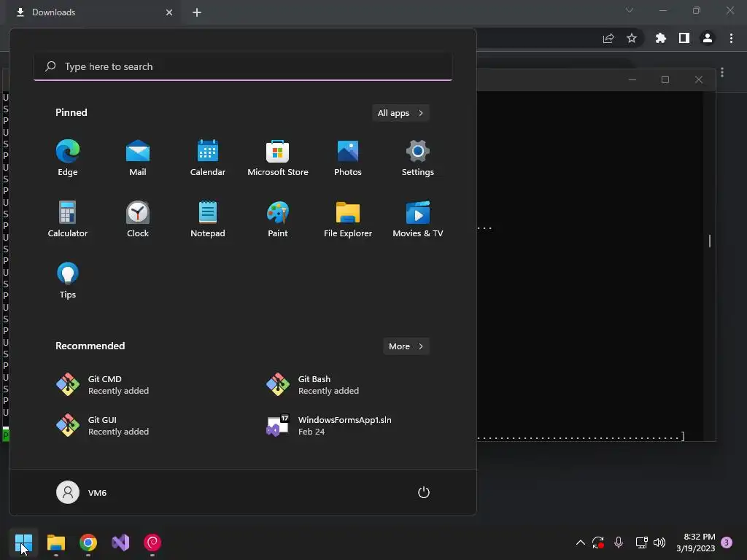Click the power button icon
This screenshot has height=560, width=747.
pyautogui.click(x=424, y=492)
